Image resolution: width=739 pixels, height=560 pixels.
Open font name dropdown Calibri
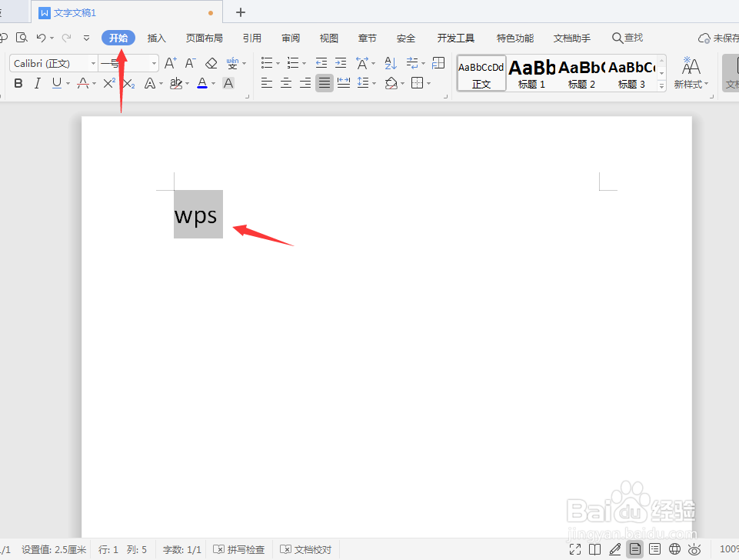(93, 63)
